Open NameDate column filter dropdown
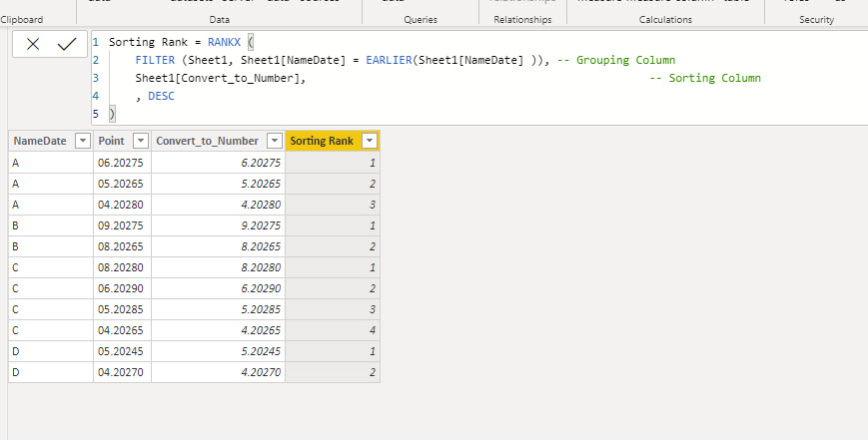 point(83,141)
